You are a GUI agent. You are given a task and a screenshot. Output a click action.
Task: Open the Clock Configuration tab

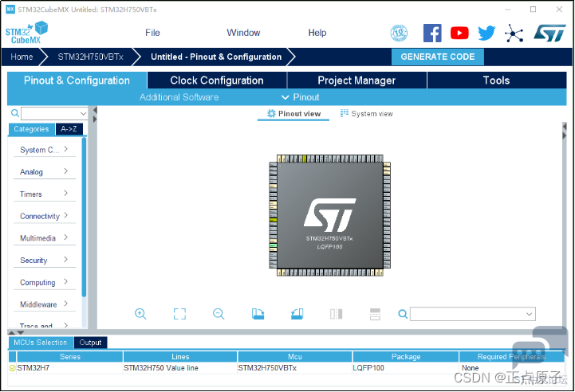point(217,80)
